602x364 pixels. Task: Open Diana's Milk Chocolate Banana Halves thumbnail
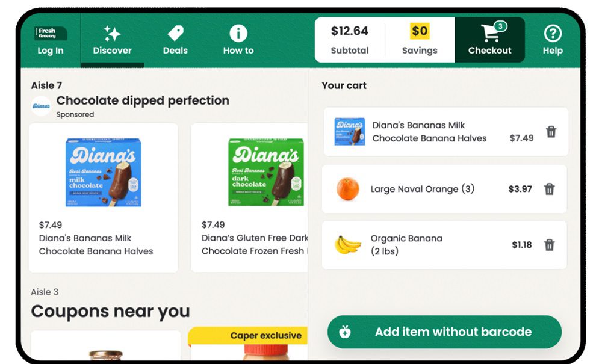pos(102,171)
